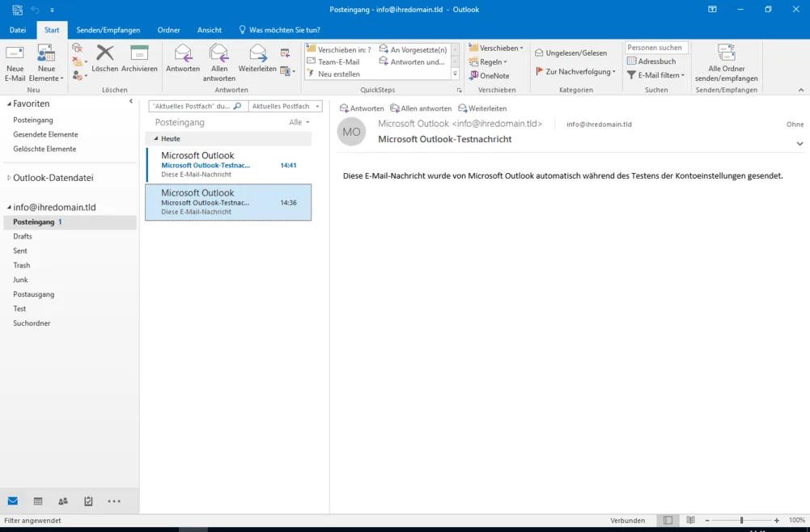Image resolution: width=810 pixels, height=532 pixels.
Task: Switch to reading view in status bar
Action: tap(690, 521)
